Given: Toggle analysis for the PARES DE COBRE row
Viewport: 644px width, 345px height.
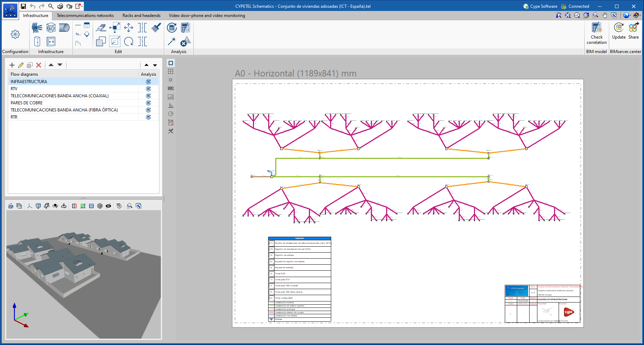Looking at the screenshot, I should (x=148, y=103).
